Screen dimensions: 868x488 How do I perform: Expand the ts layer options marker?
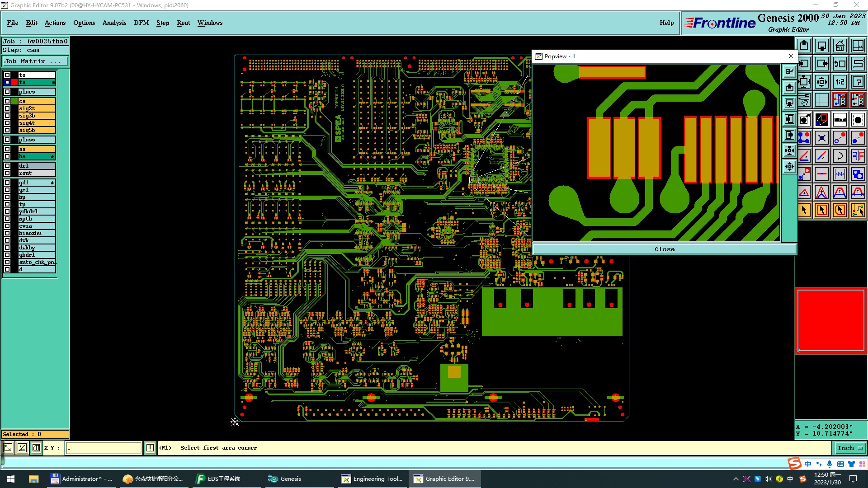click(53, 82)
